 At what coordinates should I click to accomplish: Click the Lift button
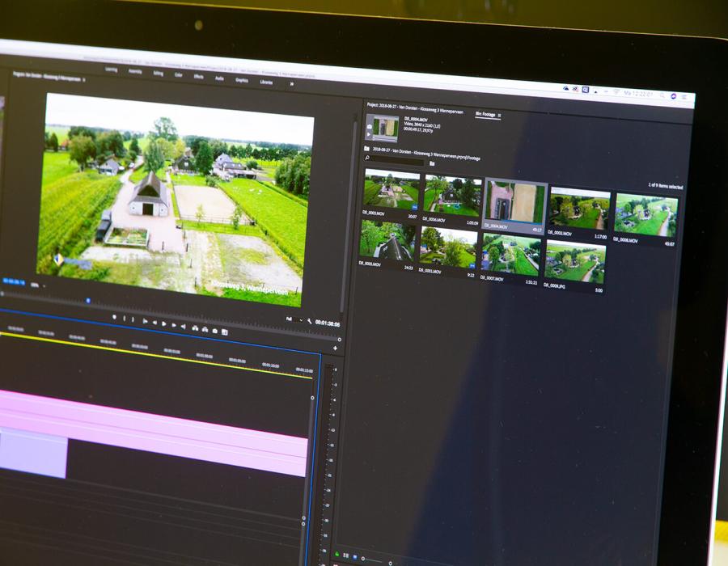[x=195, y=328]
